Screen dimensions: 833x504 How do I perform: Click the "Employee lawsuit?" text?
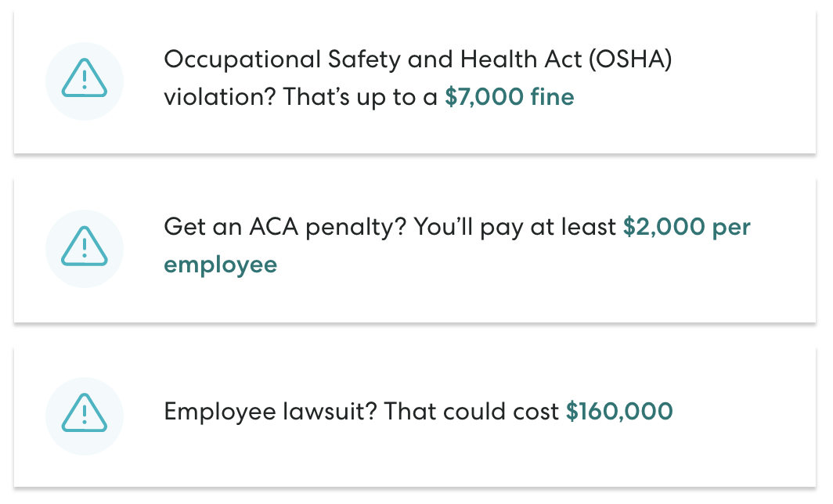(x=270, y=412)
